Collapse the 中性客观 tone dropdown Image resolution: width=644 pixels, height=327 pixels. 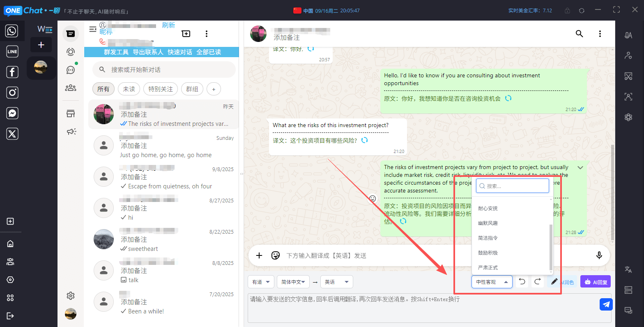(x=492, y=282)
